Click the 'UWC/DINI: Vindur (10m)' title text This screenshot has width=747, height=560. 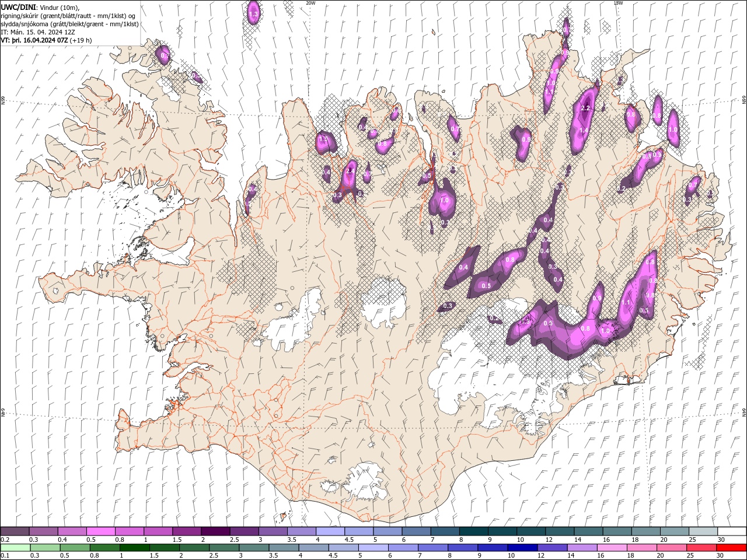[40, 7]
